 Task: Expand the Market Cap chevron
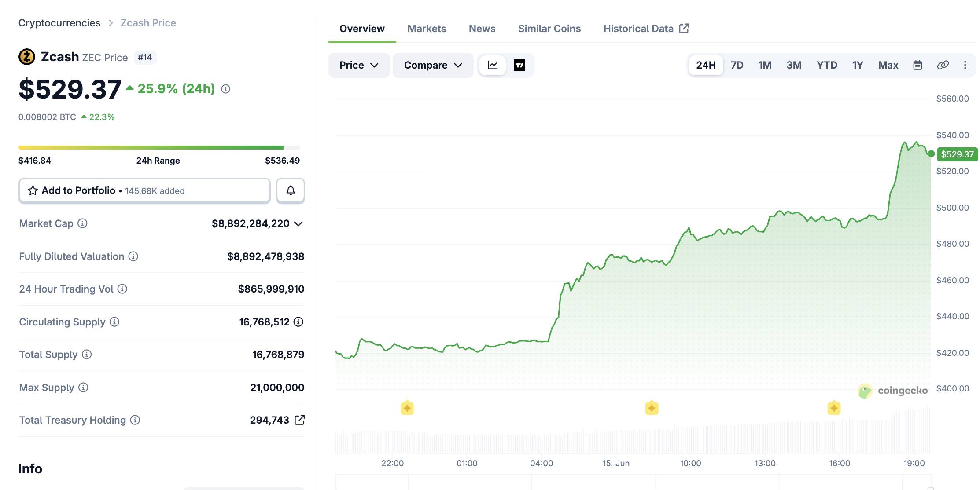point(298,223)
